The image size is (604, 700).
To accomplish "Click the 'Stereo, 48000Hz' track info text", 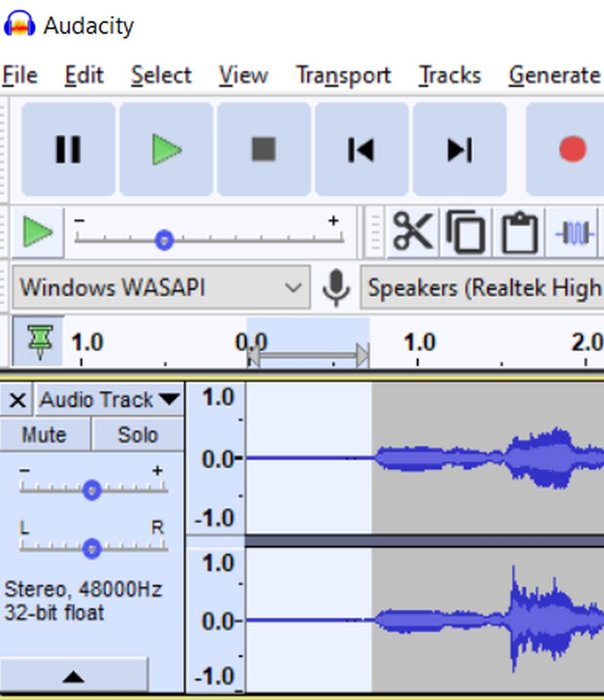I will point(83,589).
